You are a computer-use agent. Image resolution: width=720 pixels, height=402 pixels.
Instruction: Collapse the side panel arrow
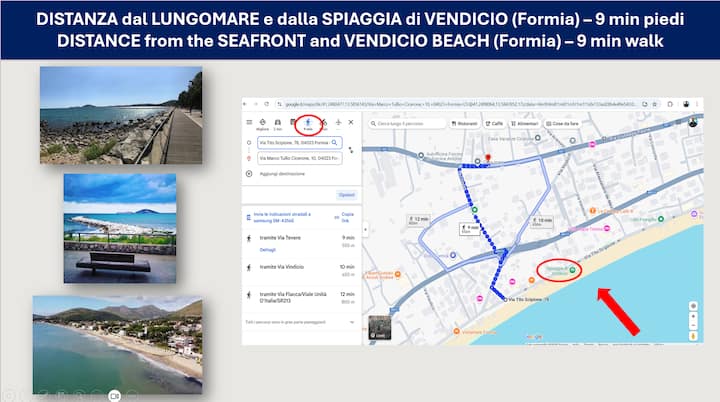point(366,229)
